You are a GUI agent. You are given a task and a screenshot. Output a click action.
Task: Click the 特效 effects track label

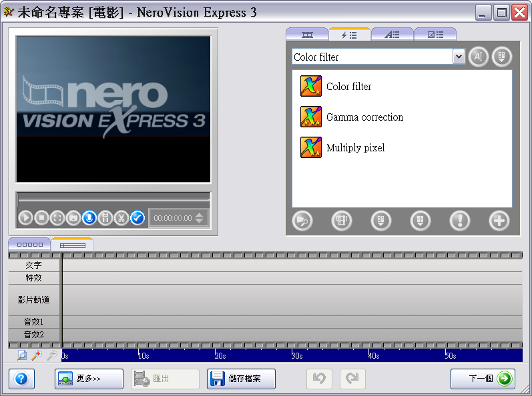point(34,278)
